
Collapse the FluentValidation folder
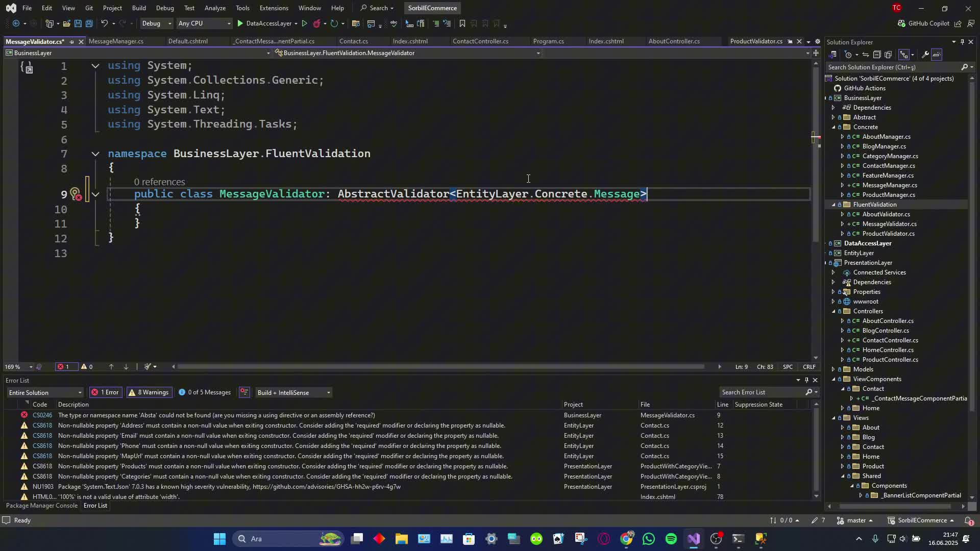click(834, 205)
